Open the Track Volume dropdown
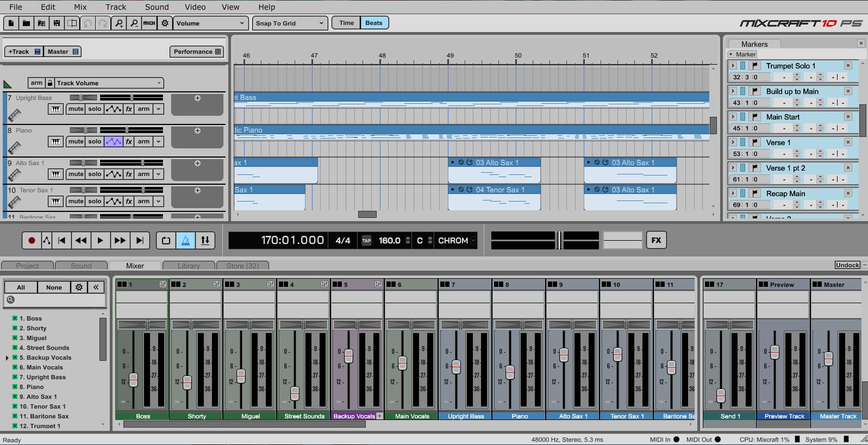The image size is (868, 445). coord(109,83)
